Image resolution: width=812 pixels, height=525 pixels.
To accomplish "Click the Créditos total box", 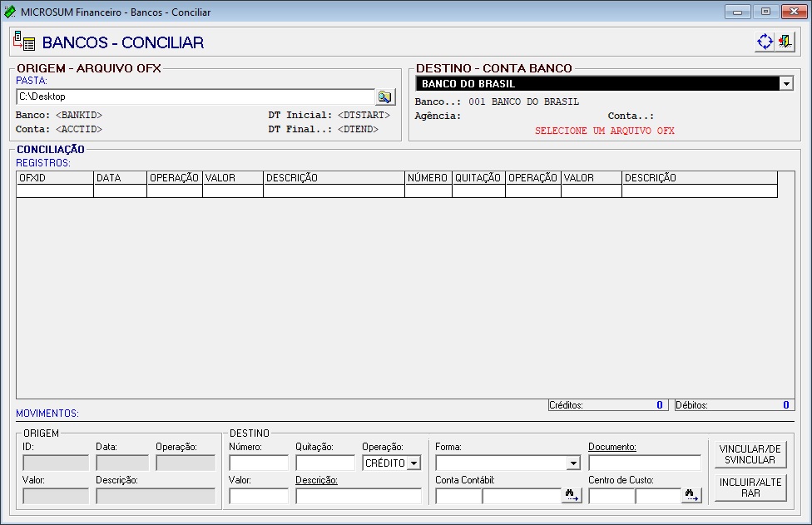I will tap(608, 405).
